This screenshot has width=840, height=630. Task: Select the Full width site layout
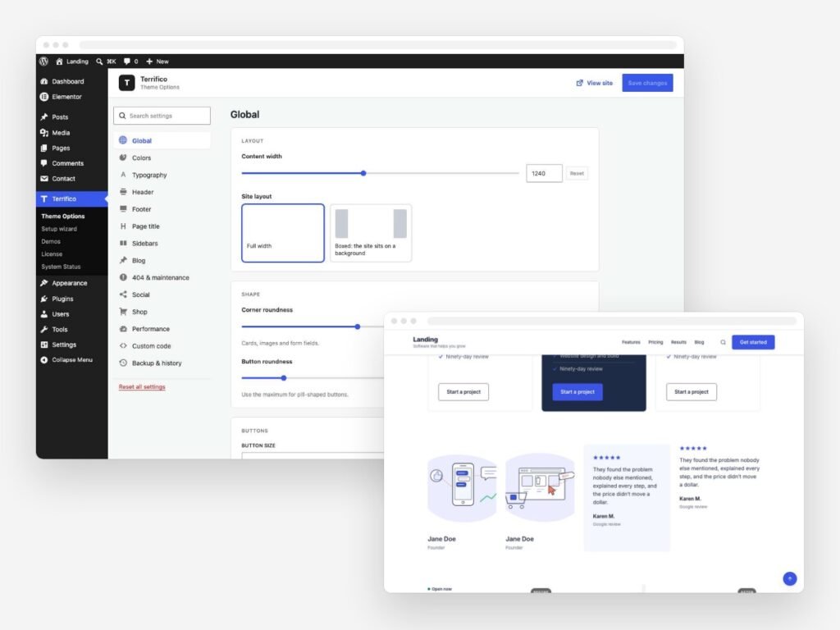click(x=283, y=233)
